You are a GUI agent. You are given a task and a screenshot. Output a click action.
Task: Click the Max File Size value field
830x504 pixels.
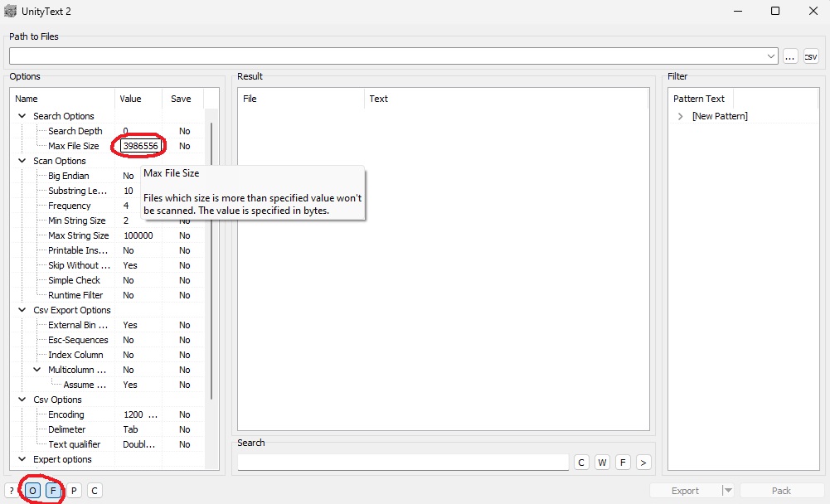(x=141, y=146)
